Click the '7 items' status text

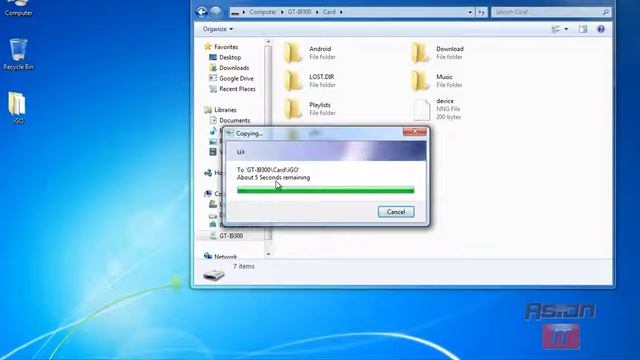click(x=244, y=266)
